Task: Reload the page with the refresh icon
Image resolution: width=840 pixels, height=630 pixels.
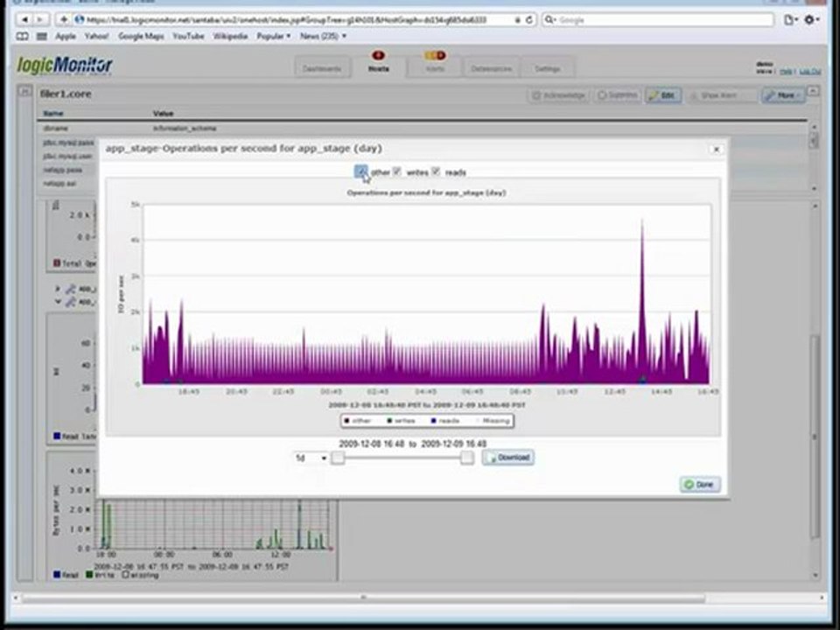Action: [x=528, y=20]
